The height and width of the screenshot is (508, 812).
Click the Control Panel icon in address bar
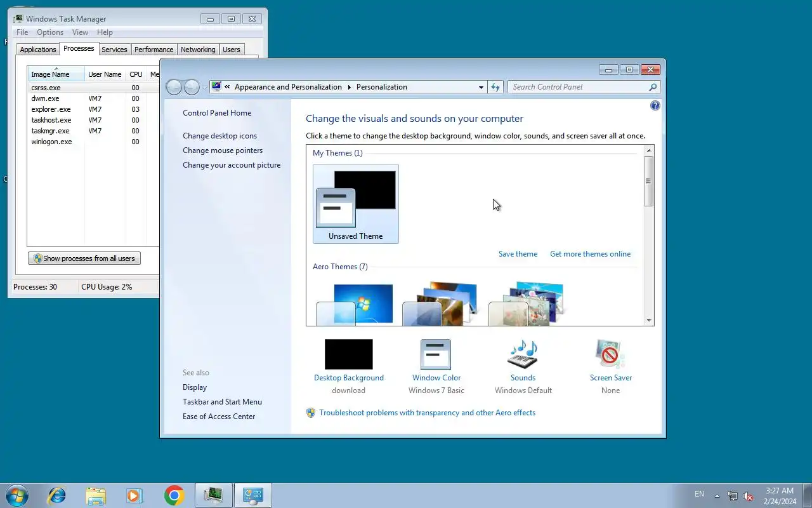tap(216, 87)
